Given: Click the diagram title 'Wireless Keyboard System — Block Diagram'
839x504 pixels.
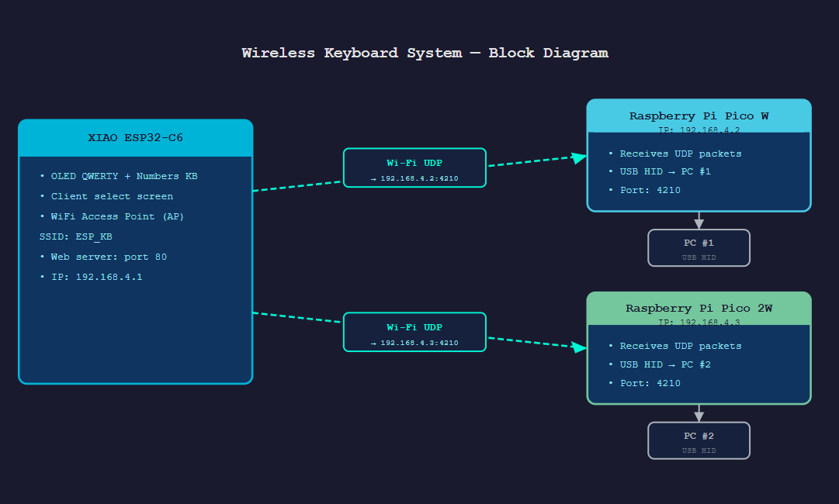Looking at the screenshot, I should [x=425, y=53].
